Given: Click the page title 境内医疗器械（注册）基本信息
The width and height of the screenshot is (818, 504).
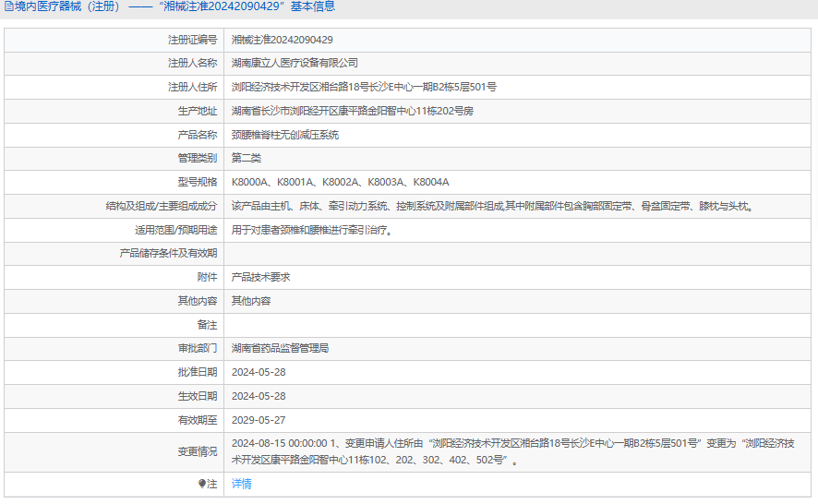Looking at the screenshot, I should click(174, 6).
